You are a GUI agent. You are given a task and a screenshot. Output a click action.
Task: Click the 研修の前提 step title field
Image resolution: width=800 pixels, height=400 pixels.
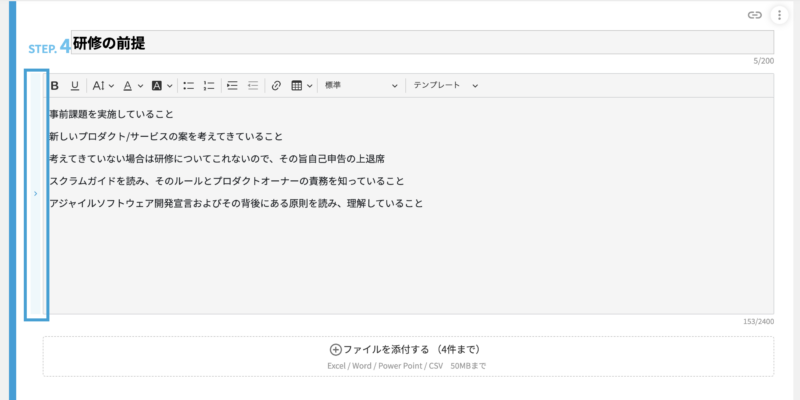[x=420, y=43]
